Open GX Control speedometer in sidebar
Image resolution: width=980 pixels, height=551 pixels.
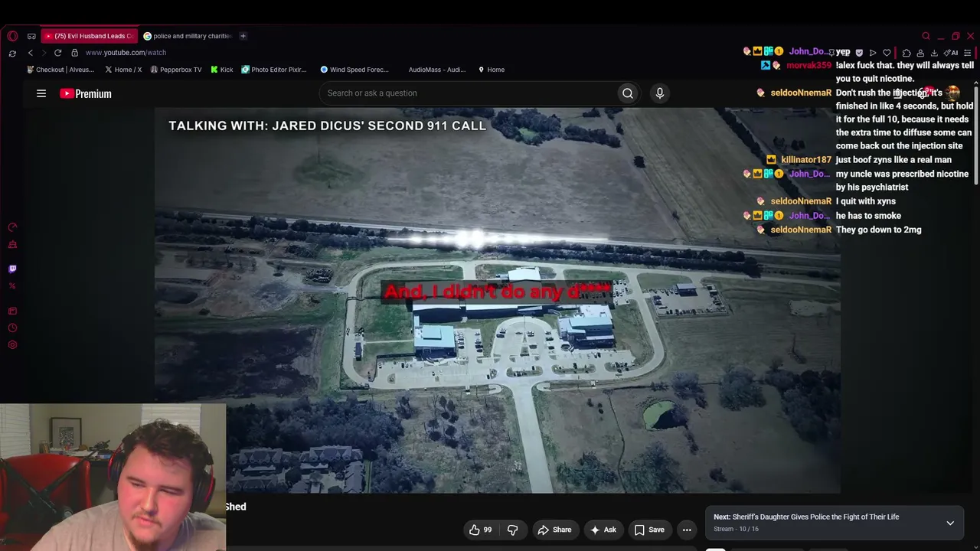(12, 227)
